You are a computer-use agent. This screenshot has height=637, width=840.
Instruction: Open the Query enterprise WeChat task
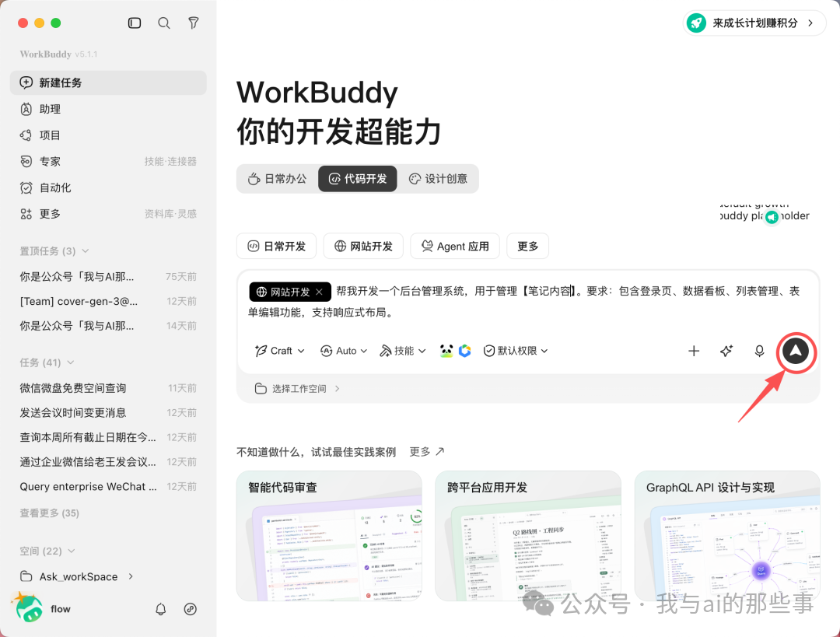(108, 487)
